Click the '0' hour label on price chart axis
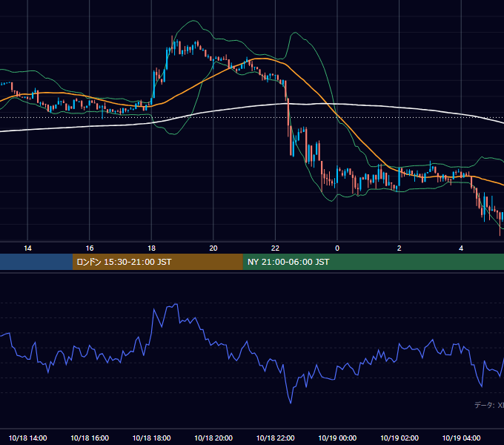 (x=337, y=248)
